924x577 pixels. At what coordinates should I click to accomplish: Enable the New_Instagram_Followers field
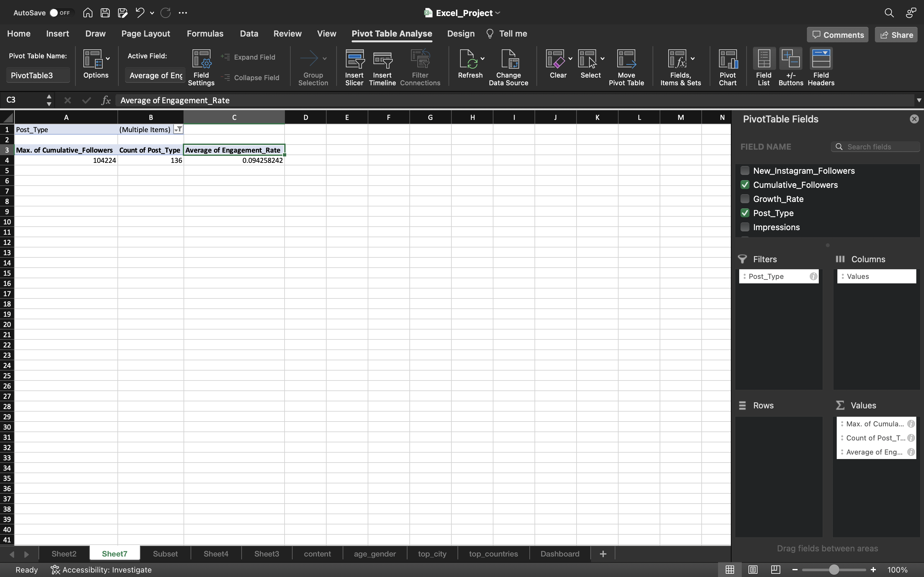744,171
